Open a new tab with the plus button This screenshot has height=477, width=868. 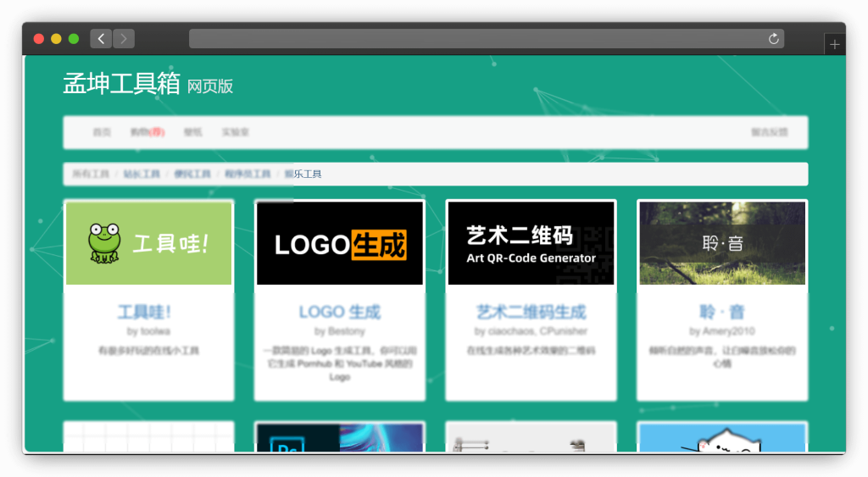point(835,44)
